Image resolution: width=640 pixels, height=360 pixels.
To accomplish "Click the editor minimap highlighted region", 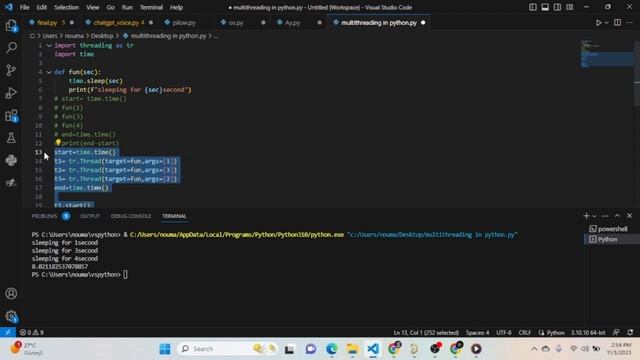I will coord(607,59).
